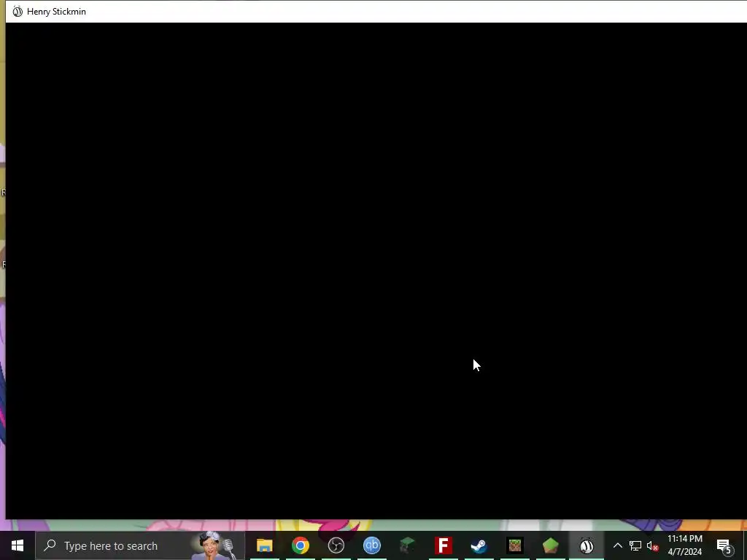The image size is (747, 560).
Task: Click the Henry Stickmin title bar text
Action: pyautogui.click(x=56, y=12)
